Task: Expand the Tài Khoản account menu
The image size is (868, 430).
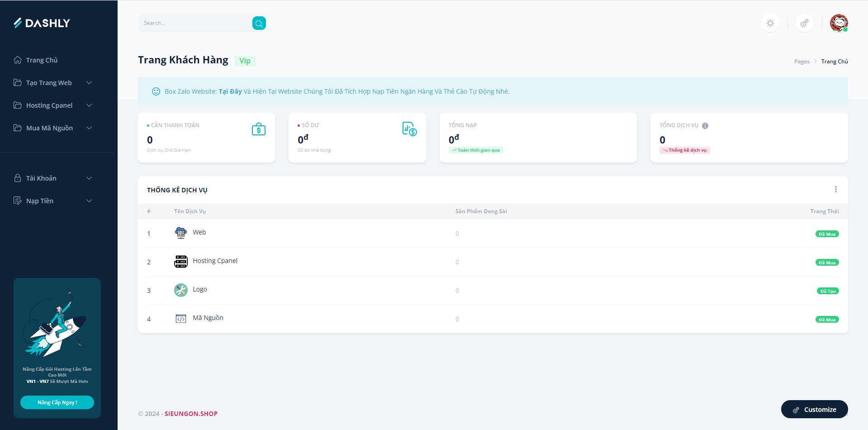Action: coord(52,178)
